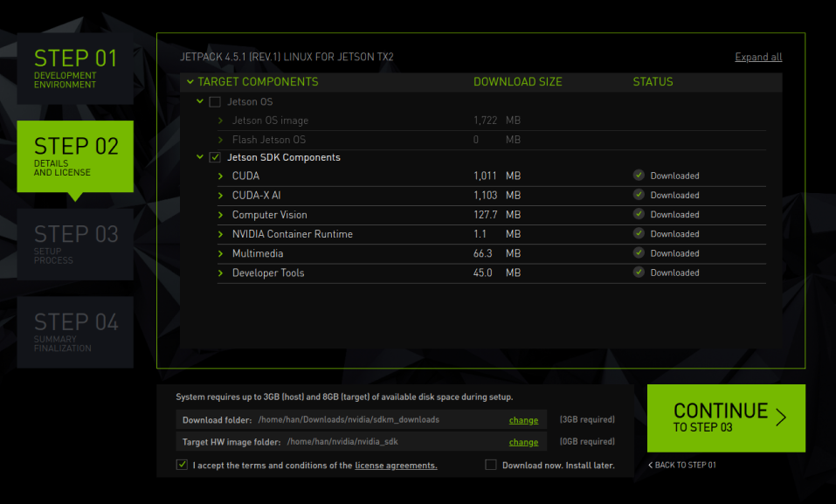Open the license agreements link
836x504 pixels.
tap(396, 466)
